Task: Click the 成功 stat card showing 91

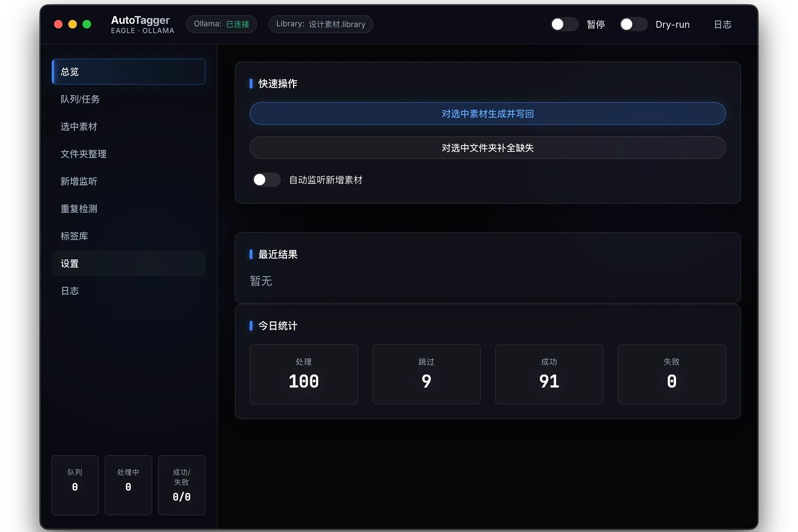Action: click(549, 374)
